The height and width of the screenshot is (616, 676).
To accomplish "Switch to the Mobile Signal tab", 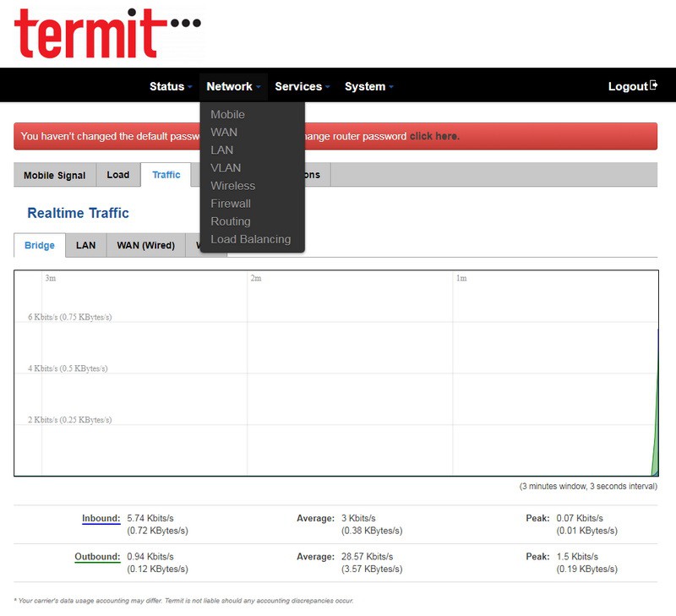I will [54, 175].
